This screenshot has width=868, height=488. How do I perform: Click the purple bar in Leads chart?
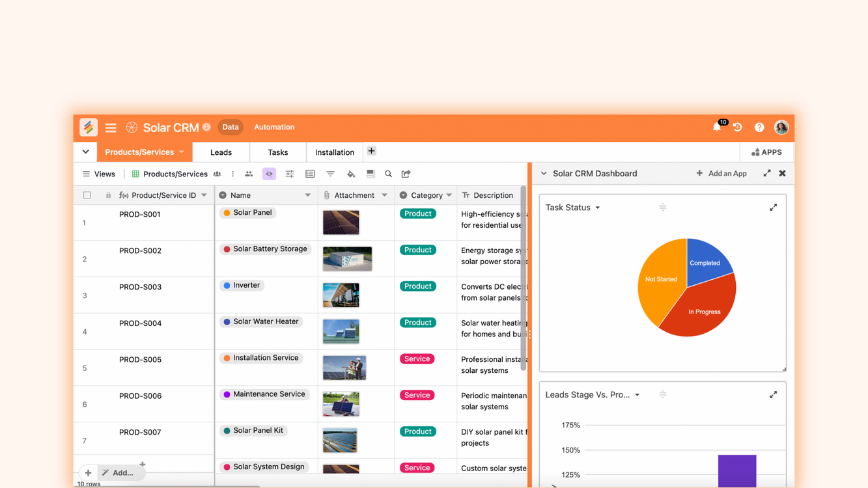click(737, 470)
